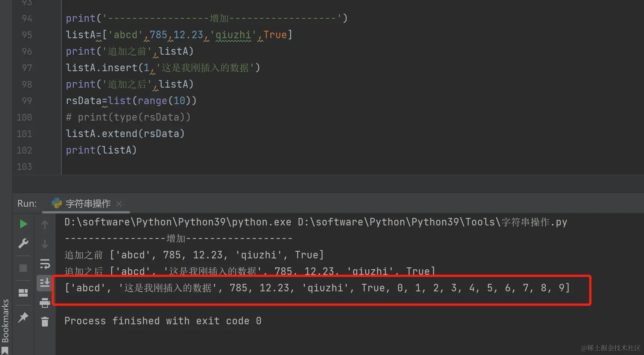Open the Bookmarks side panel
Screen dimensions: 644x355
pos(5,325)
